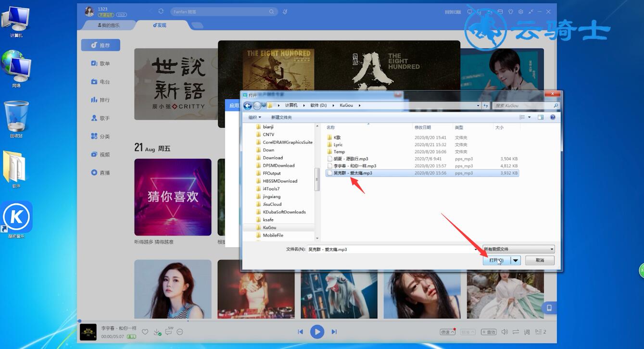Click 软件 (D:) in the address path

point(318,105)
